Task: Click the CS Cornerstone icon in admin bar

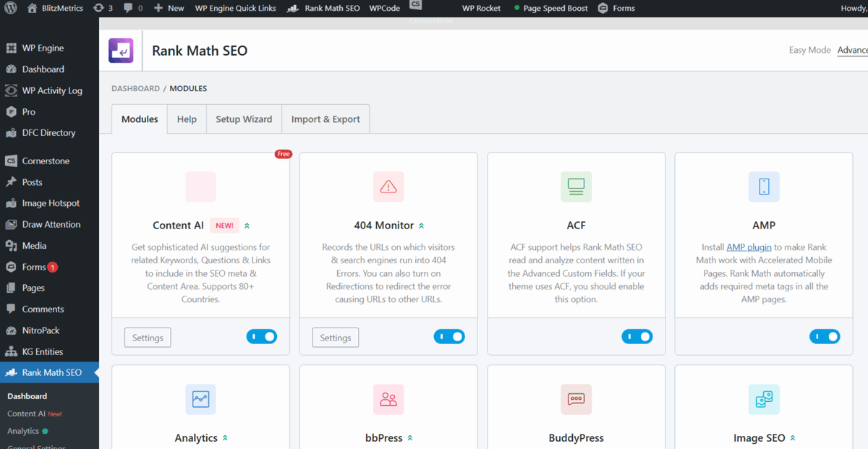Action: pyautogui.click(x=415, y=4)
